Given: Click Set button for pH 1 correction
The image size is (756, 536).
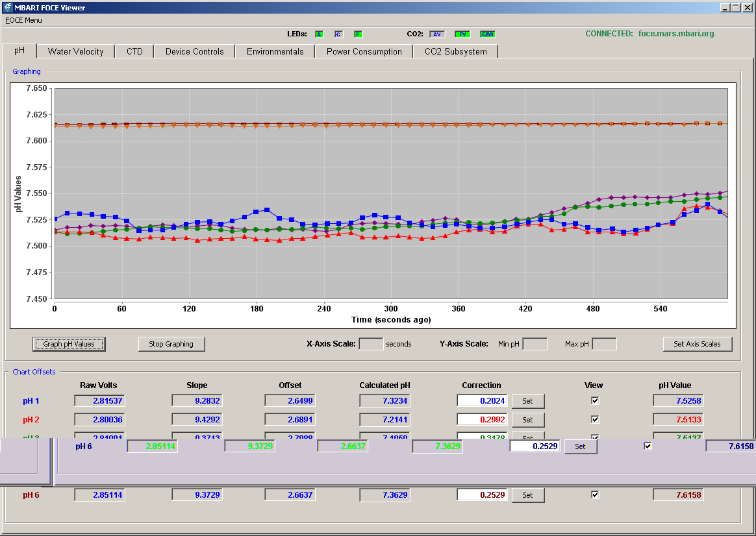Looking at the screenshot, I should 528,400.
